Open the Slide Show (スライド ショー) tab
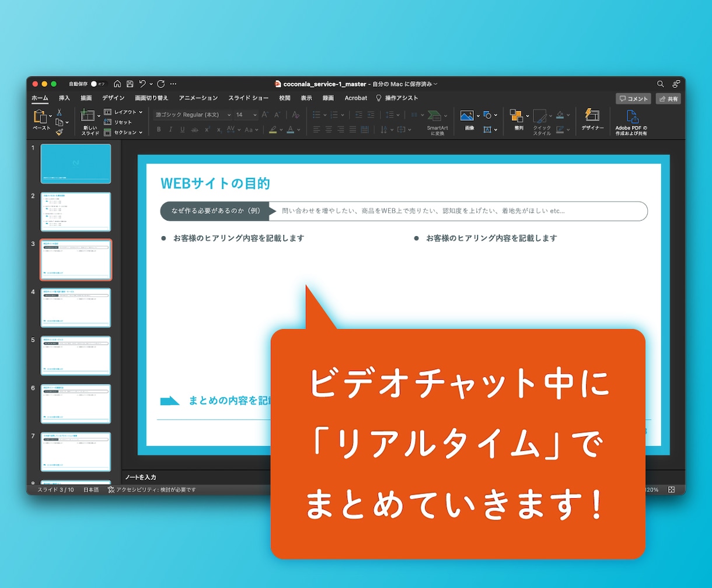This screenshot has height=588, width=712. tap(249, 98)
